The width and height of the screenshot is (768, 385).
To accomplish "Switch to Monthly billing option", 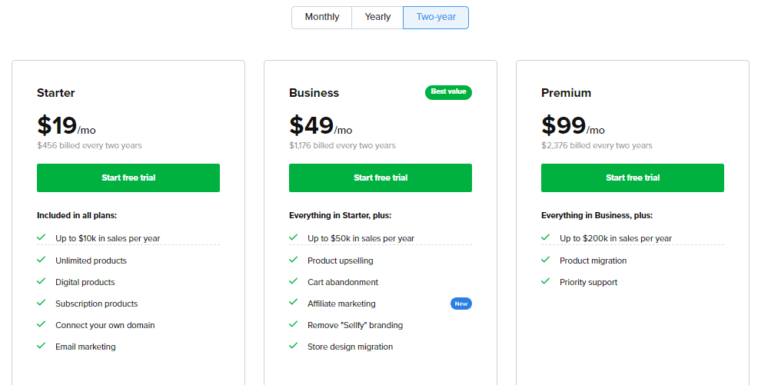I will coord(322,17).
